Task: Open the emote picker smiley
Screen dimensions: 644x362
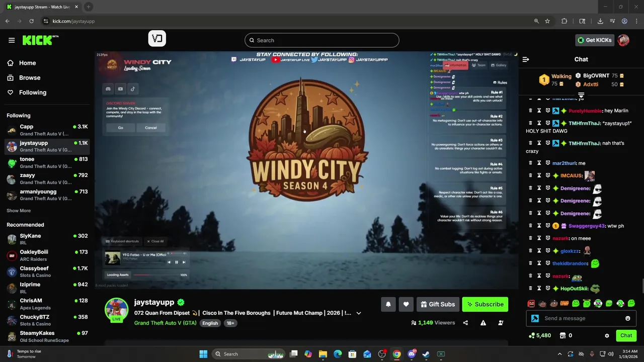Action: tap(627, 318)
